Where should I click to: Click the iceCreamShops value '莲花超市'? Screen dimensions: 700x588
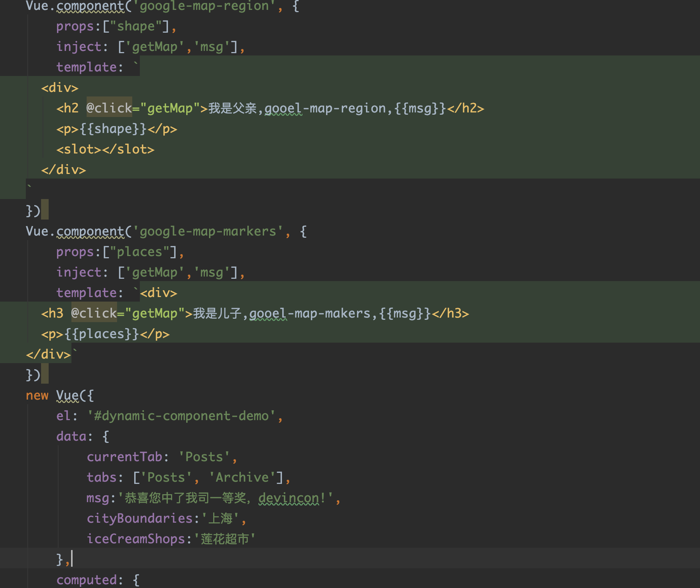[225, 539]
